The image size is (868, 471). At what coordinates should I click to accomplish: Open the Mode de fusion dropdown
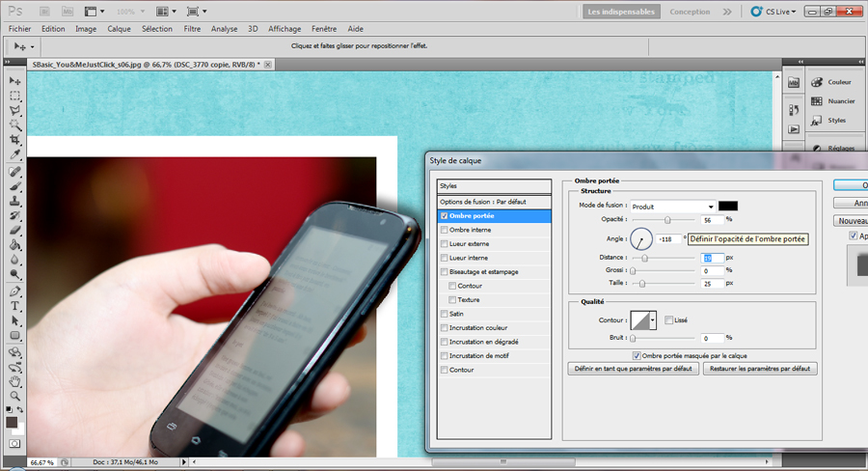click(672, 207)
